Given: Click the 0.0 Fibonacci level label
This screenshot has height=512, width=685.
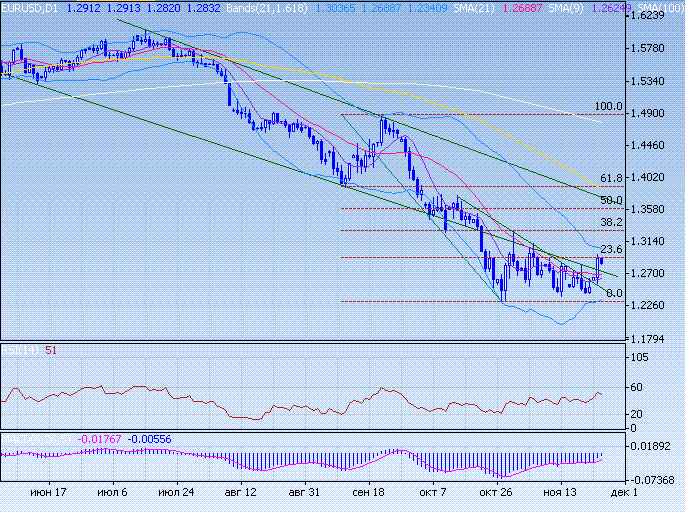Looking at the screenshot, I should coord(614,293).
